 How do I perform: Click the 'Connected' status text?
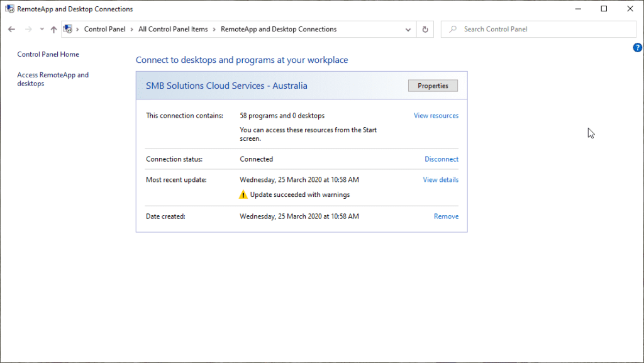pos(257,159)
